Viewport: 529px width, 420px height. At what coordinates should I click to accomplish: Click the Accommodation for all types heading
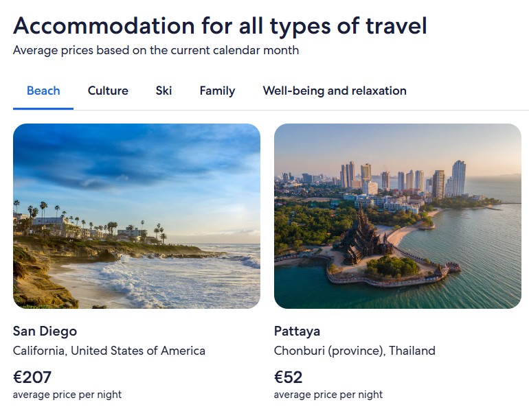(x=220, y=26)
